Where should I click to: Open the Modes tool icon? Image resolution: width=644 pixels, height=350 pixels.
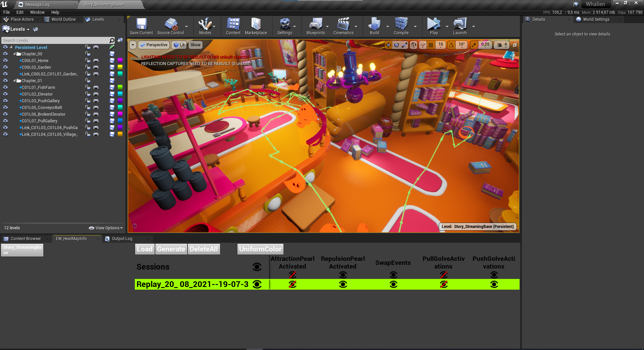coord(205,26)
